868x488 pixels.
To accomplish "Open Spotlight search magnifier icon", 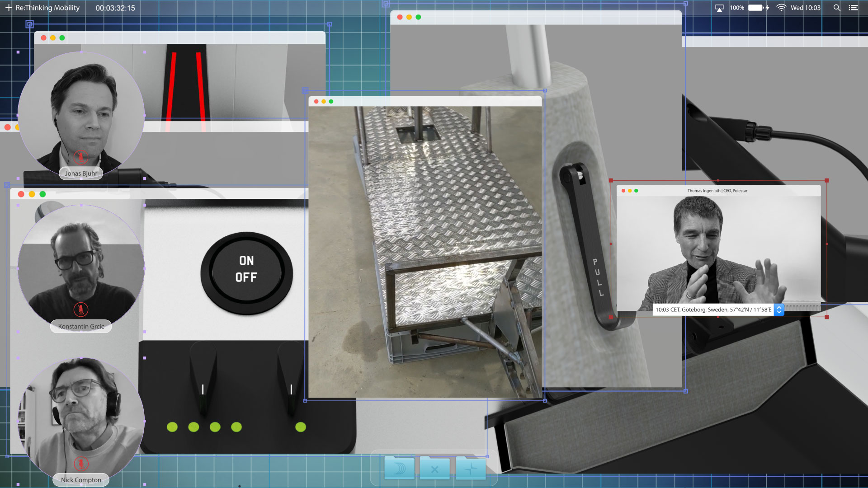I will coord(837,8).
